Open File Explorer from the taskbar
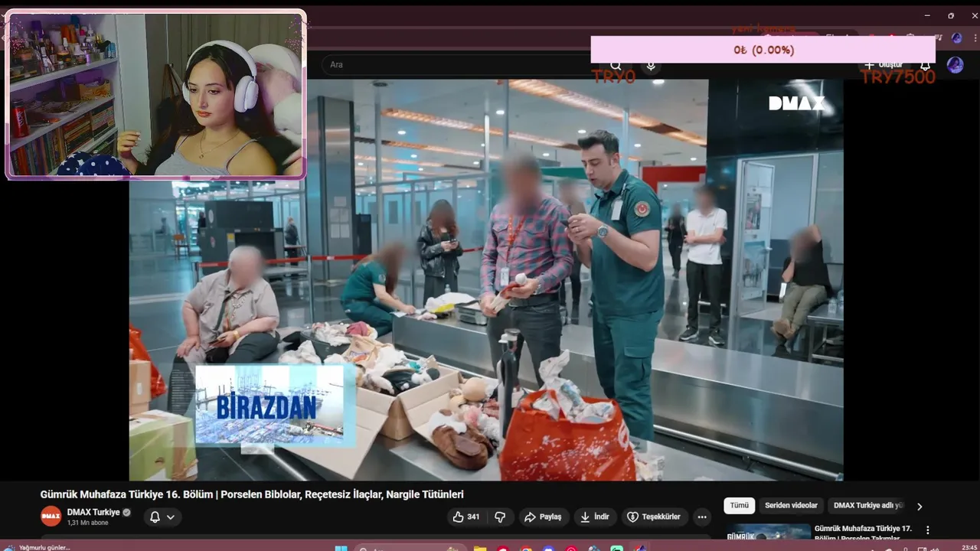The image size is (980, 551). point(479,548)
